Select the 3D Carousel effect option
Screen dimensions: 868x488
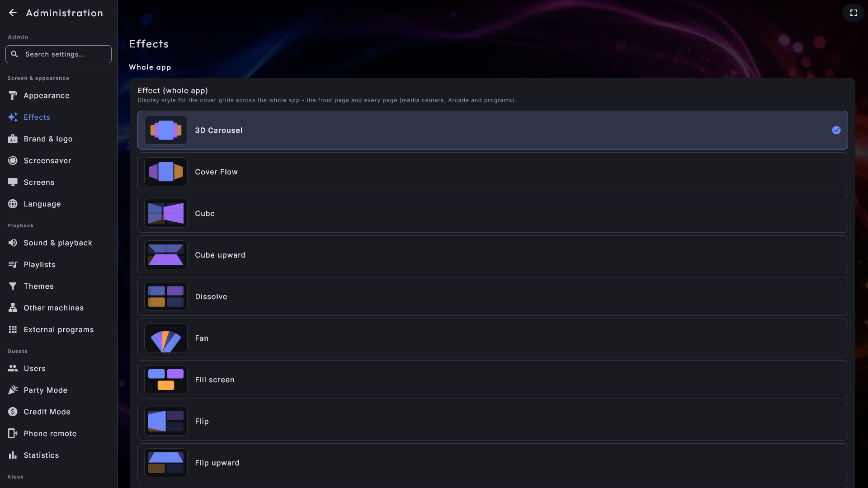tap(492, 130)
